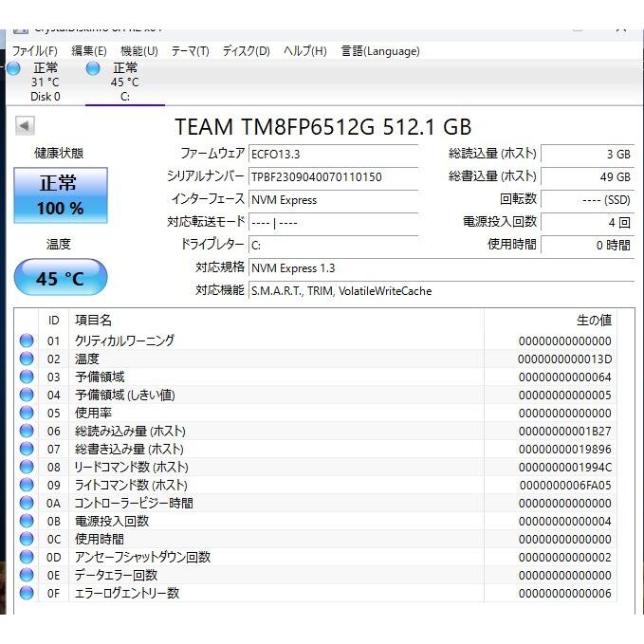The image size is (644, 644).
Task: Click the blue status icon for Disk 0
Action: click(x=13, y=68)
